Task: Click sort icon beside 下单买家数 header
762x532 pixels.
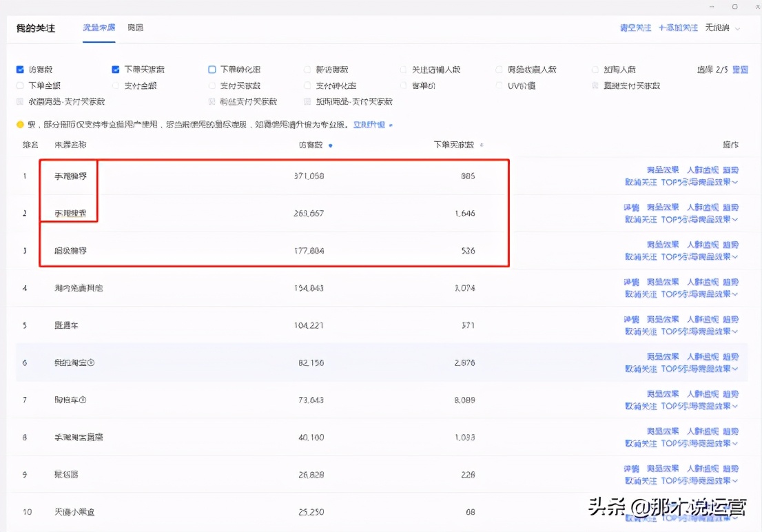Action: [482, 145]
